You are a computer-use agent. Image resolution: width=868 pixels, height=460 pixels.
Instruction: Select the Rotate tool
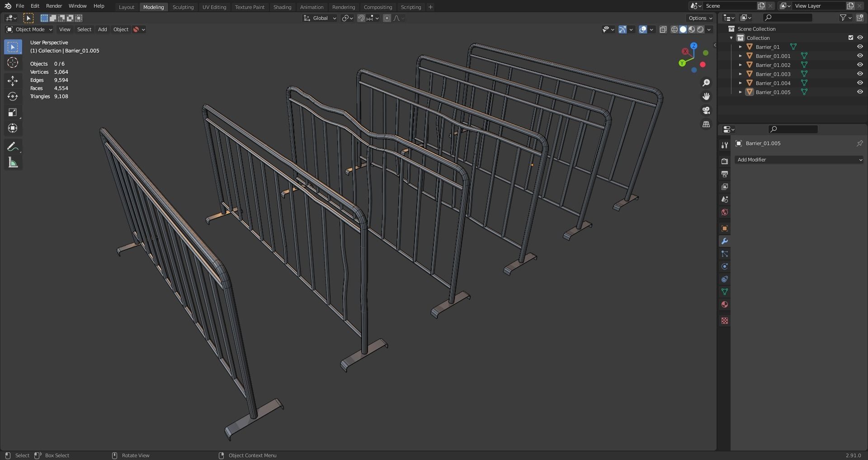coord(13,96)
